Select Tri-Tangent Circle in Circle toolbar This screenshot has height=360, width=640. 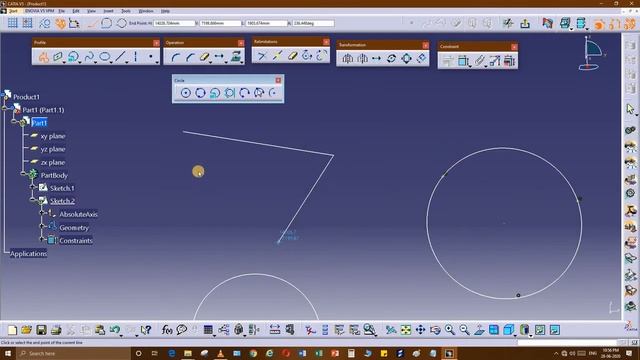pos(230,93)
